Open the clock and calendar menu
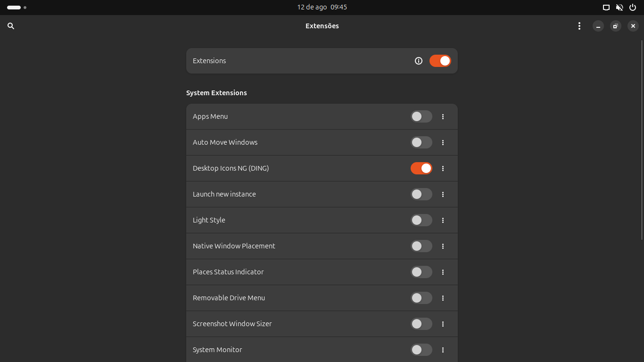Viewport: 644px width, 362px height. 322,8
